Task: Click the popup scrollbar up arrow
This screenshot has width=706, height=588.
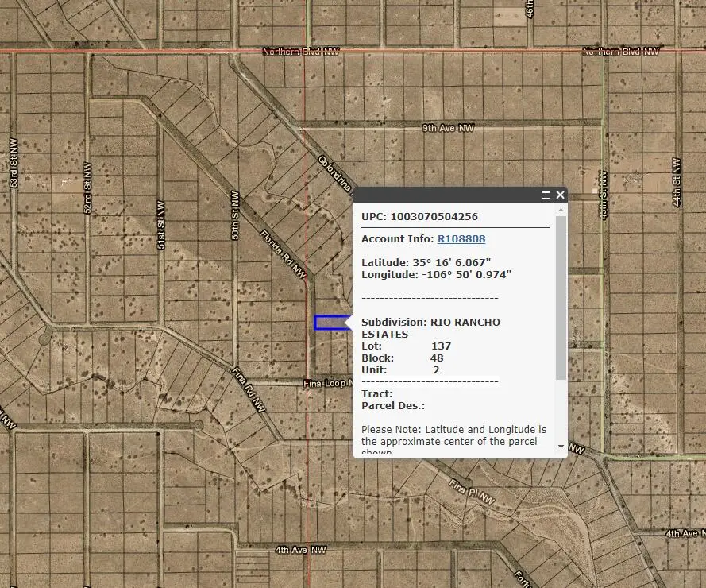Action: click(x=561, y=211)
